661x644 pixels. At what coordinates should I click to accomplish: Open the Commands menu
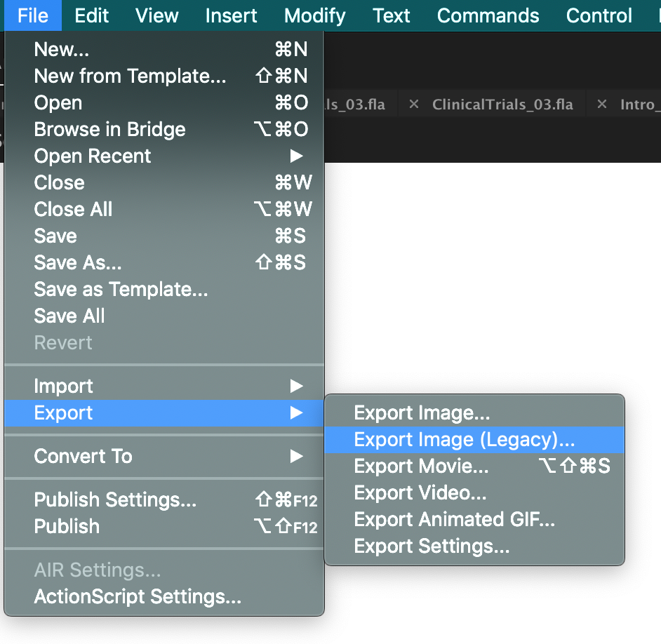tap(488, 15)
